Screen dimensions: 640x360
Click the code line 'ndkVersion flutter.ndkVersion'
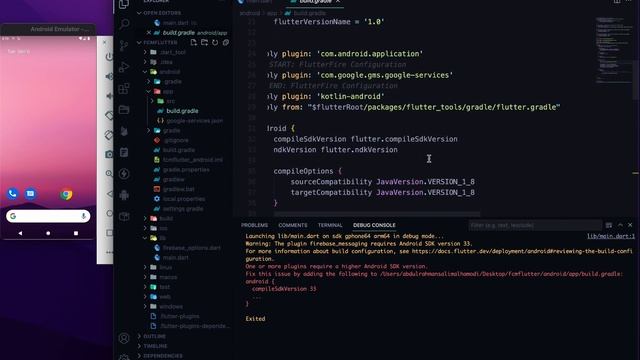point(336,150)
